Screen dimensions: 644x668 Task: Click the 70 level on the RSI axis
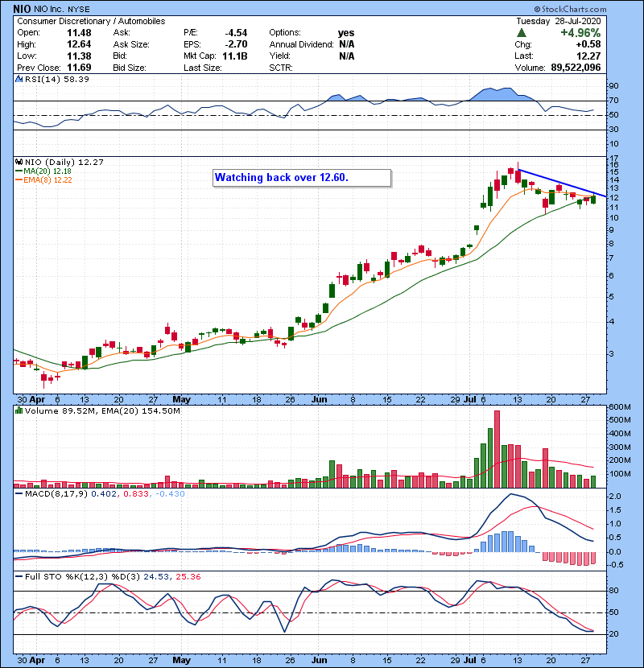point(613,101)
